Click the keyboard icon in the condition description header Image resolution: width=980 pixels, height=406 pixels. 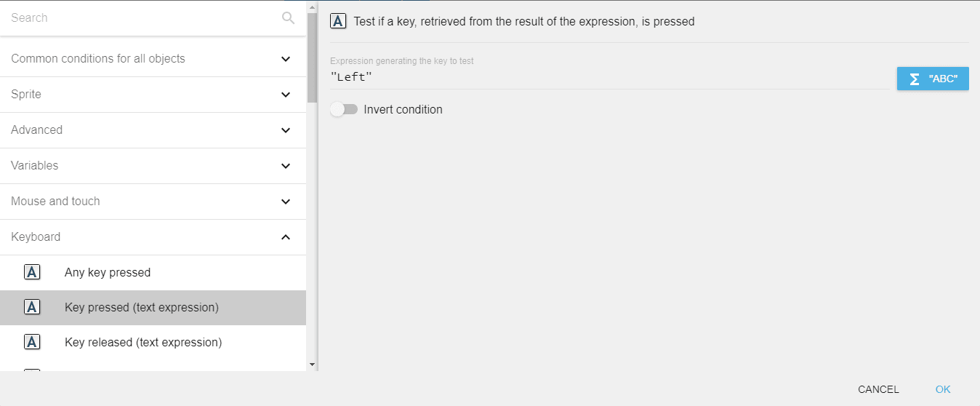pyautogui.click(x=338, y=21)
